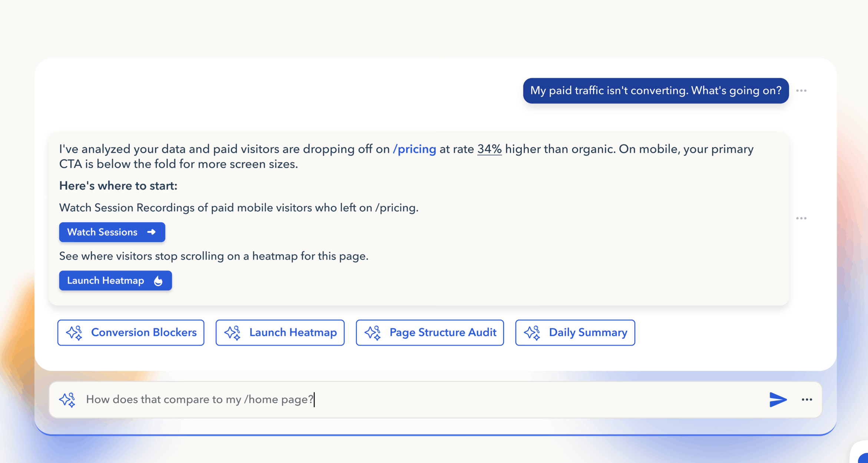Open the three-dot menu beside the AI response
The height and width of the screenshot is (463, 868).
(x=801, y=219)
